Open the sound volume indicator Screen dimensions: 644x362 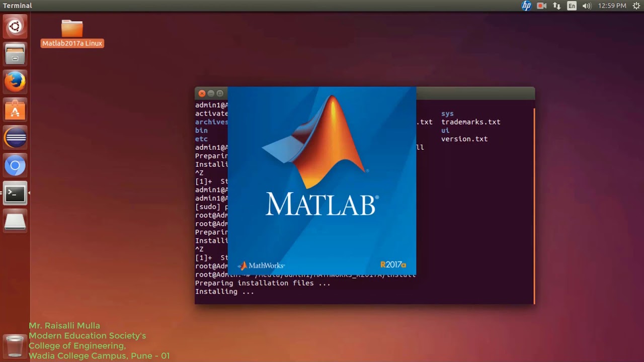click(x=587, y=6)
